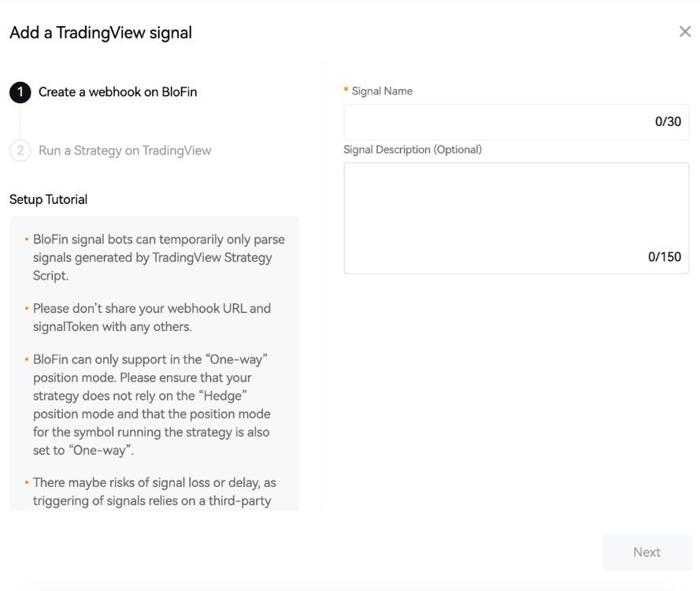The image size is (700, 591).
Task: Focus the Signal Name input field
Action: coord(496,122)
